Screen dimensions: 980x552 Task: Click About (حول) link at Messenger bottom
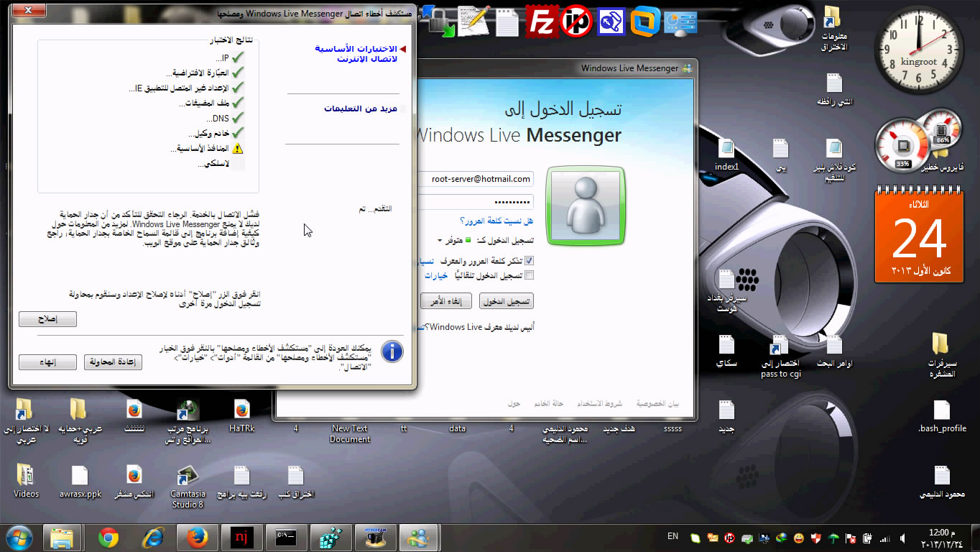[x=514, y=404]
